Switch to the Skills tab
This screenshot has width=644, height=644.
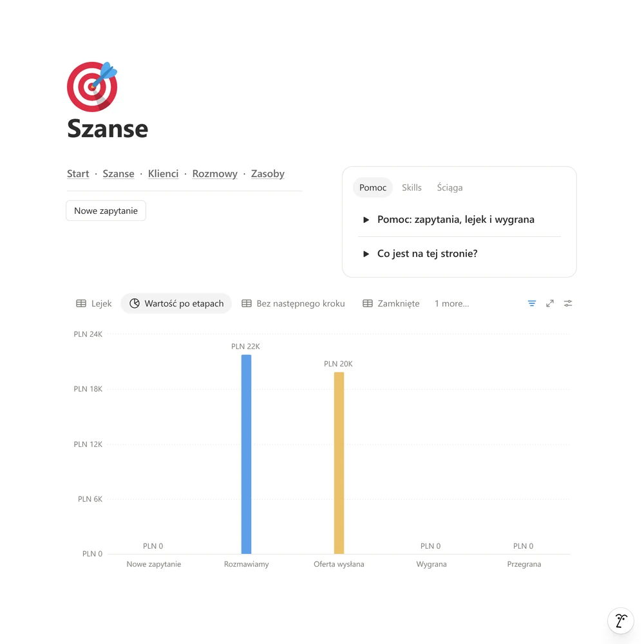click(412, 187)
